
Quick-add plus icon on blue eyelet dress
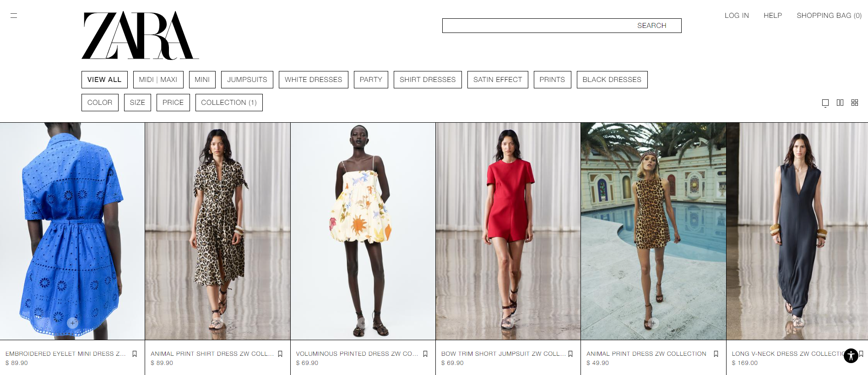pyautogui.click(x=72, y=323)
